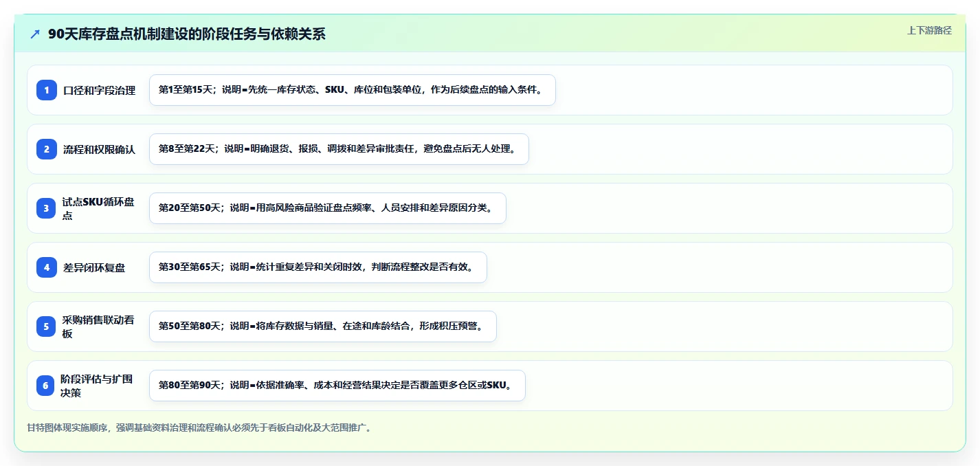
Task: Click step number badge 6
Action: 47,386
